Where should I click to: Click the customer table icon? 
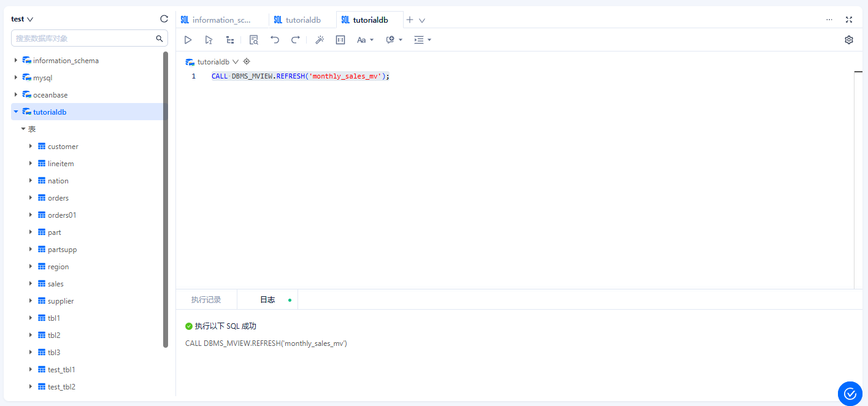tap(42, 147)
